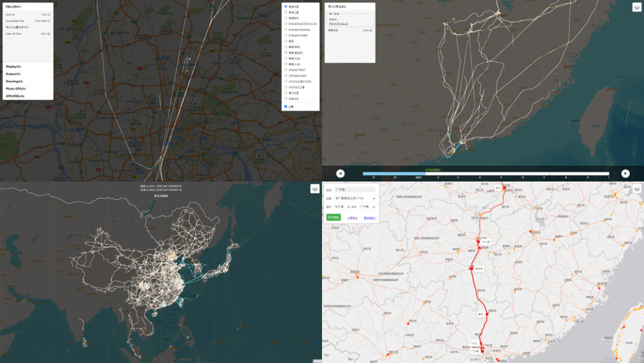Click the underlined link below the area statistics text

161,196
